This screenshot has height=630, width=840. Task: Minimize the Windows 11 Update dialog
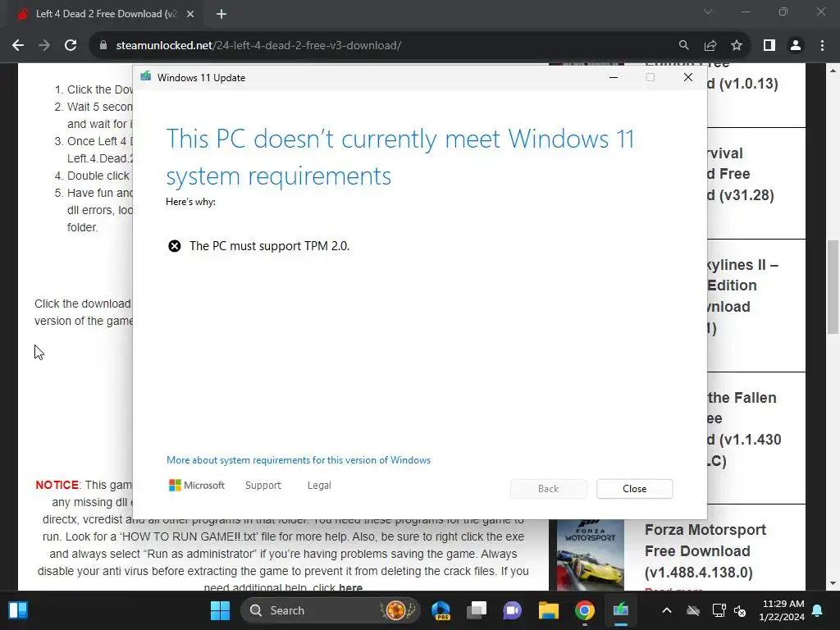[614, 78]
